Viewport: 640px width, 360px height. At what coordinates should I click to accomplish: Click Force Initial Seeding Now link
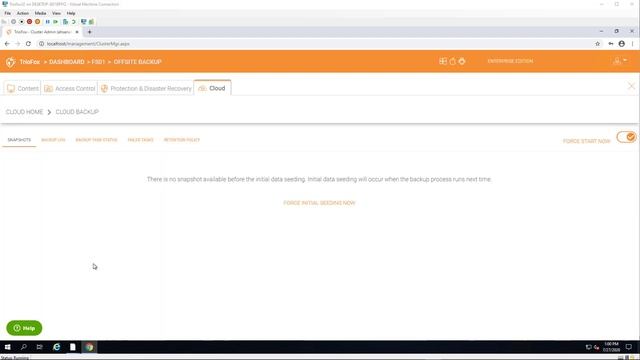[x=319, y=203]
